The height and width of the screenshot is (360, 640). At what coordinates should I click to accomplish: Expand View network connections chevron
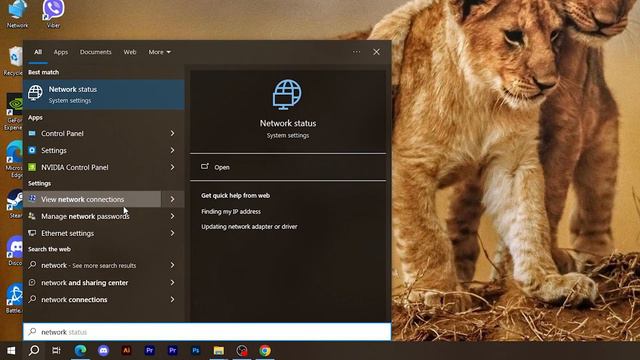point(173,199)
